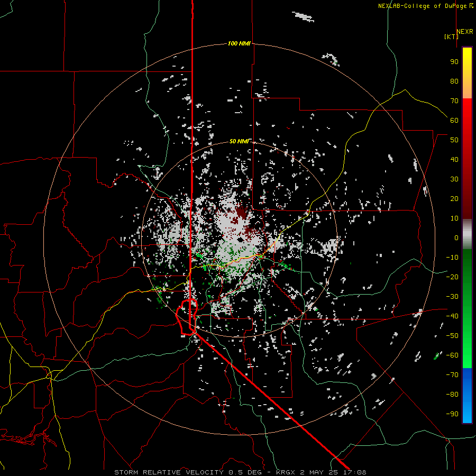Click the gray zero band of the color bar
Viewport: 476px width, 476px height.
pos(467,234)
